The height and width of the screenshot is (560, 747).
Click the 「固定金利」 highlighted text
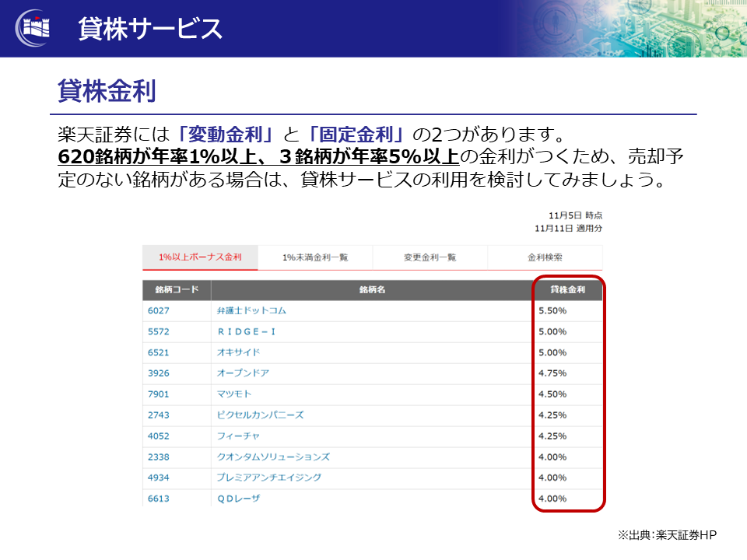356,135
